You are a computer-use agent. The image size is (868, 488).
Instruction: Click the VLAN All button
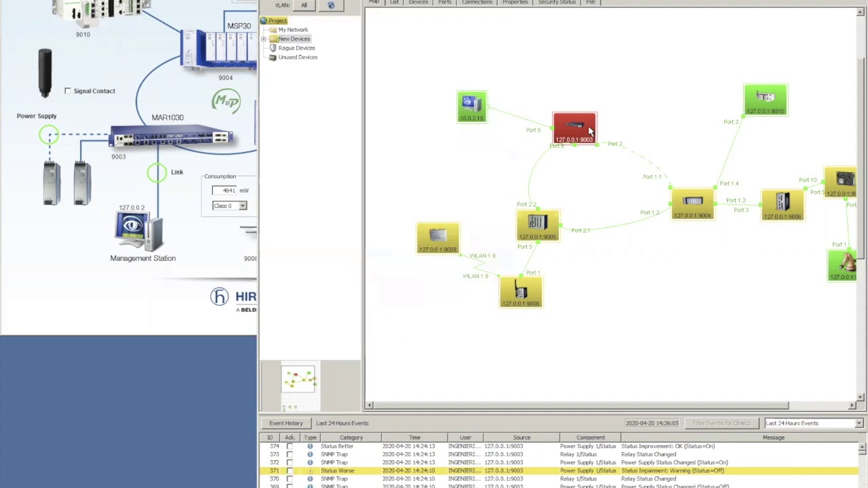[304, 5]
